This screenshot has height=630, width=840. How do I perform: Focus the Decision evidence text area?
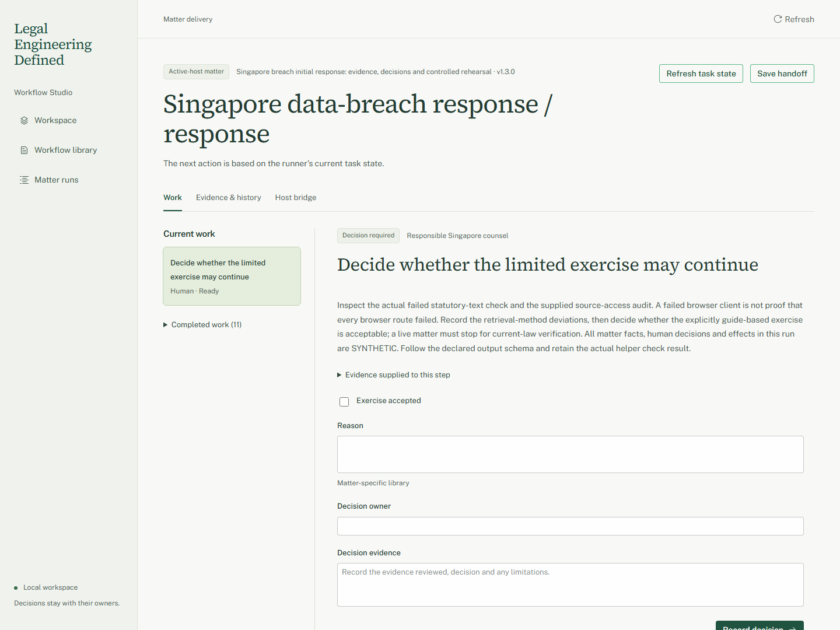pos(570,585)
